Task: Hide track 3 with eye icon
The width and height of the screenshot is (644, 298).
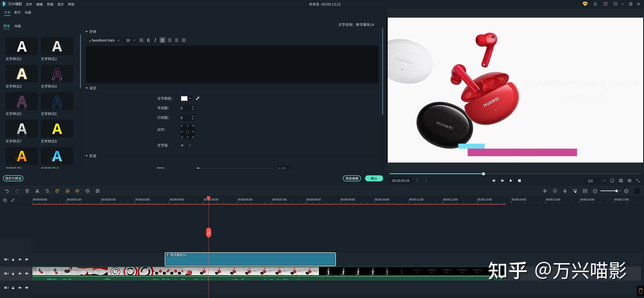Action: click(x=27, y=288)
